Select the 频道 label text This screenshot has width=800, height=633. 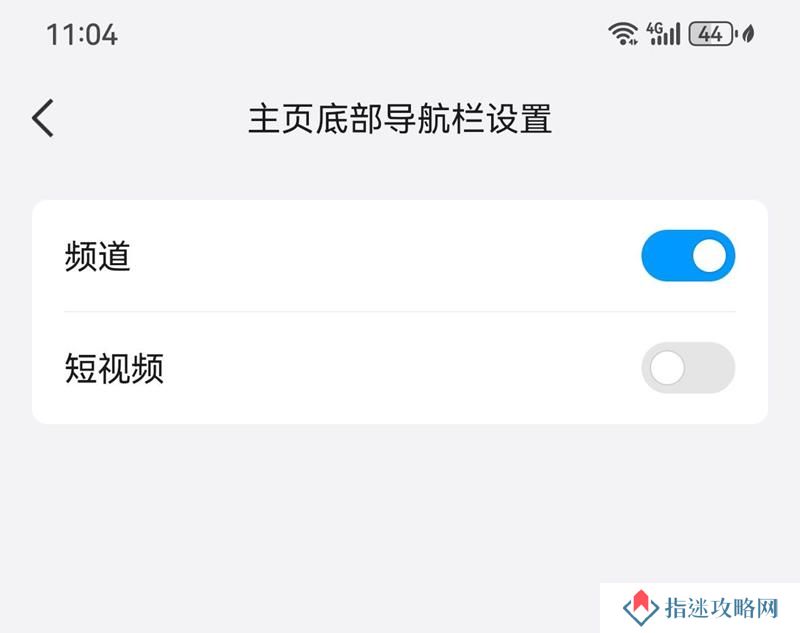[97, 256]
